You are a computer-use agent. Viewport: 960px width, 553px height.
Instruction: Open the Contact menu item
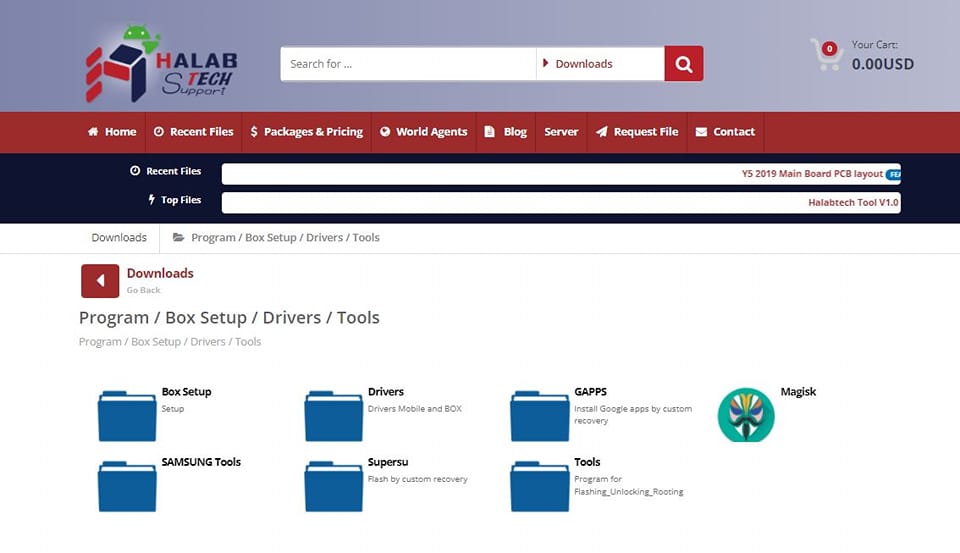[x=726, y=132]
